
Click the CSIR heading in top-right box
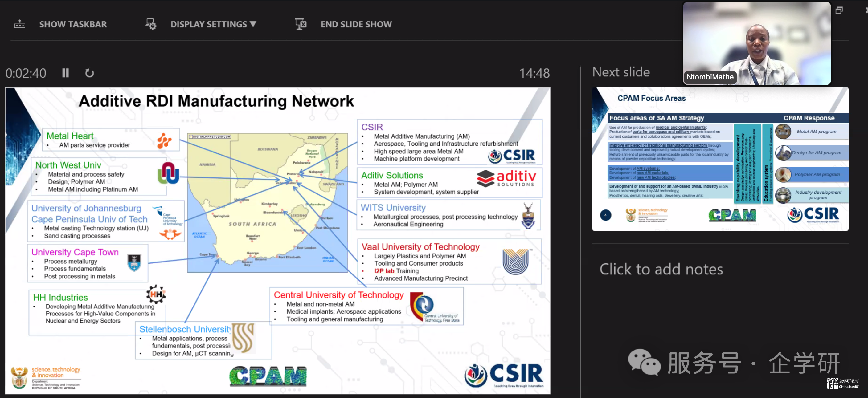(x=372, y=127)
